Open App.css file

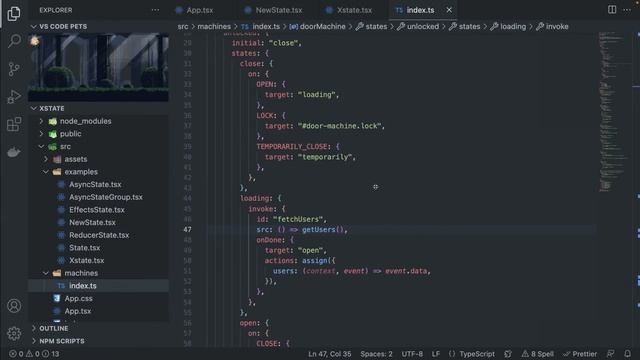[x=78, y=298]
